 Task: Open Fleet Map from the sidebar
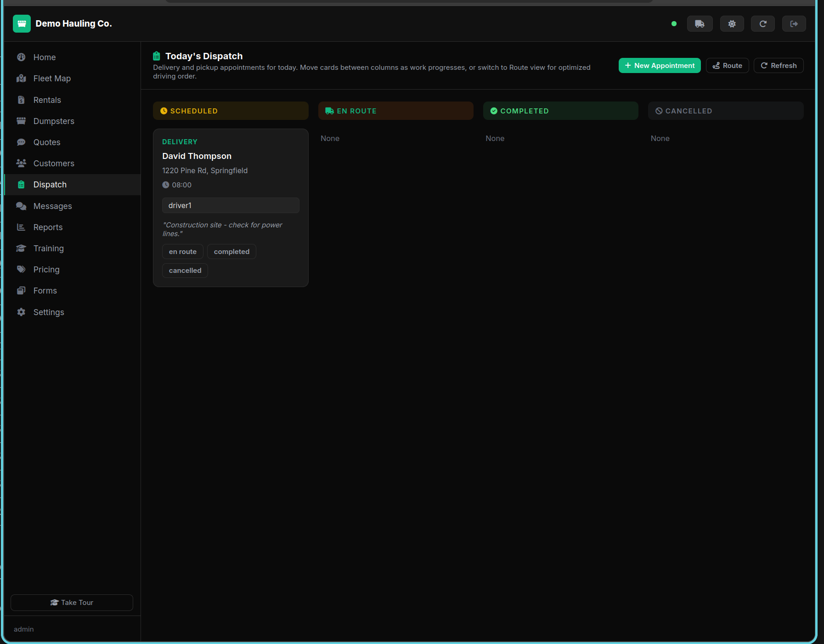(51, 78)
